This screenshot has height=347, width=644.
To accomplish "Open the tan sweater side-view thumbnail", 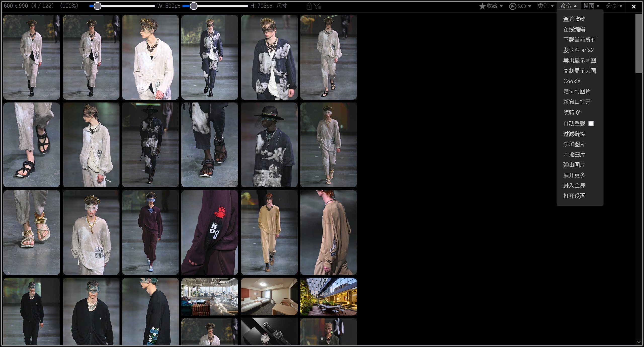I will tap(329, 232).
